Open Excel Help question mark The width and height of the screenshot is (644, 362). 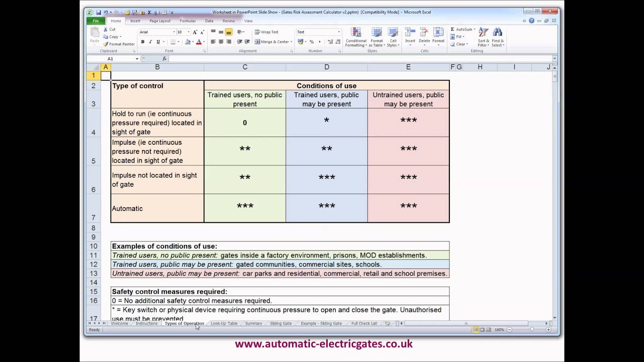pos(531,21)
